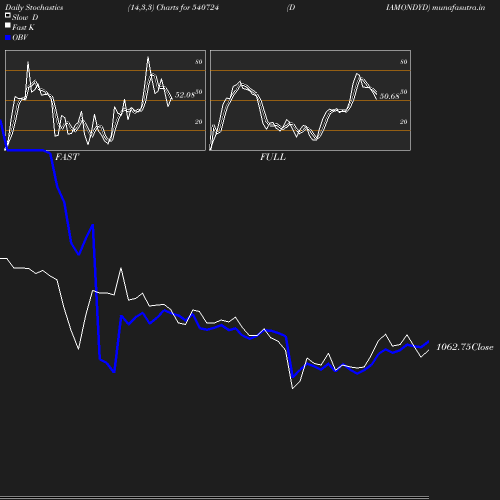Image resolution: width=500 pixels, height=500 pixels.
Task: Click the blue OBV legend swatch
Action: tap(8, 38)
